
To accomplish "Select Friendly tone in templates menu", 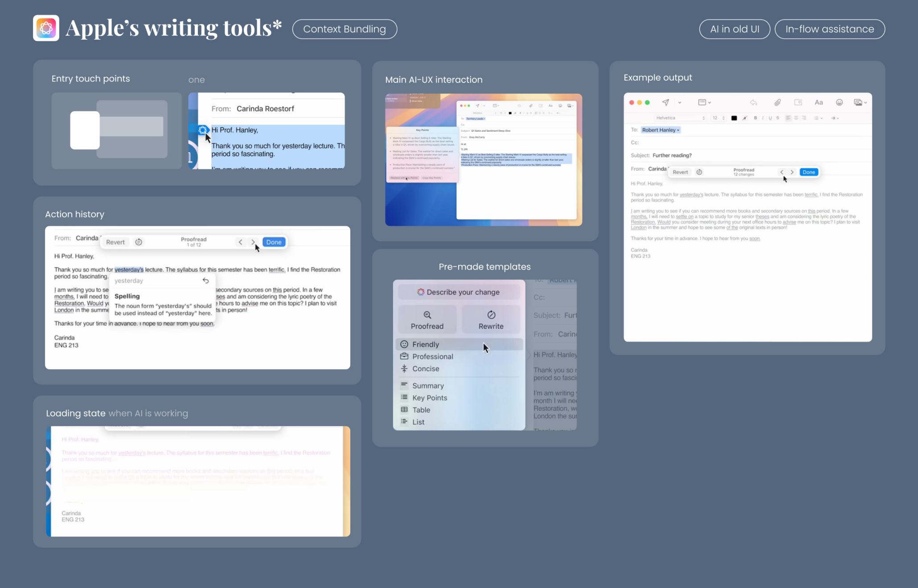I will click(x=425, y=344).
